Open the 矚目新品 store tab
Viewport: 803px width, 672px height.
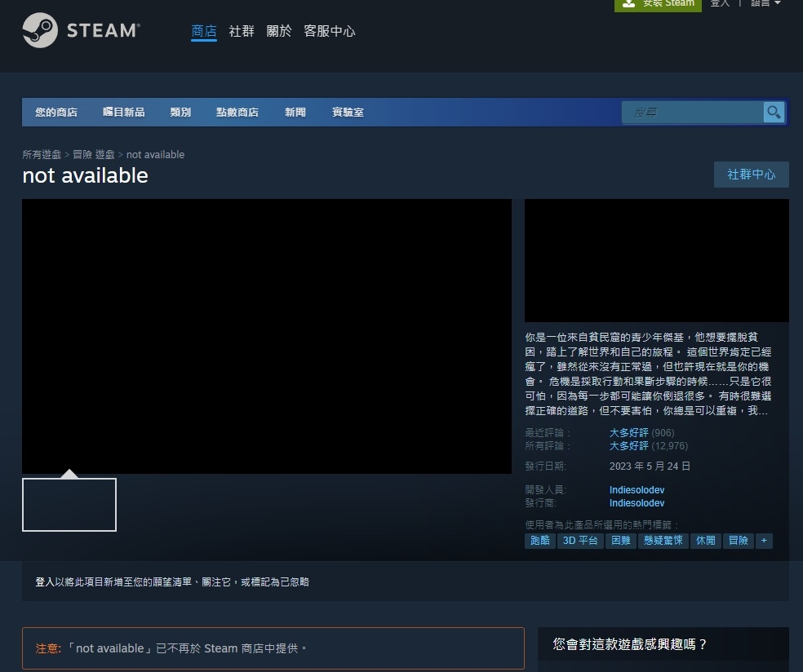(123, 112)
